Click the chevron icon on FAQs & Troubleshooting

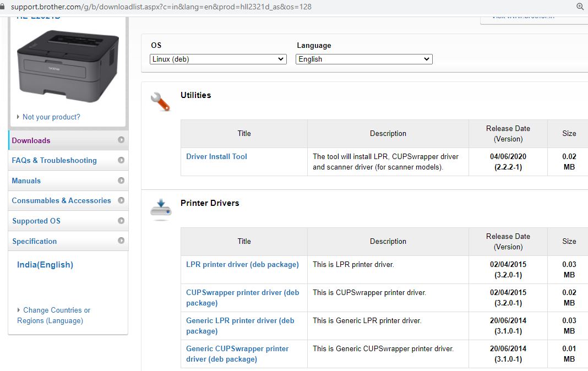coord(122,160)
